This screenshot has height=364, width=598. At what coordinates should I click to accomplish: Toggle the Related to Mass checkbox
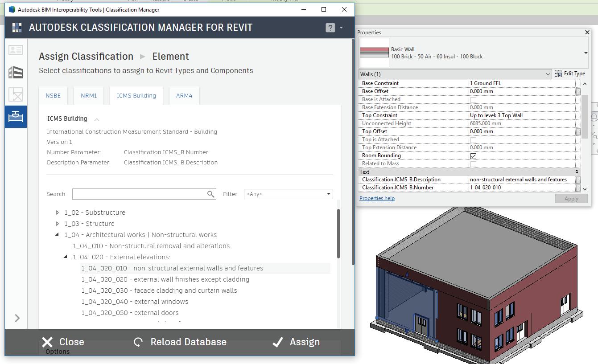click(x=473, y=164)
